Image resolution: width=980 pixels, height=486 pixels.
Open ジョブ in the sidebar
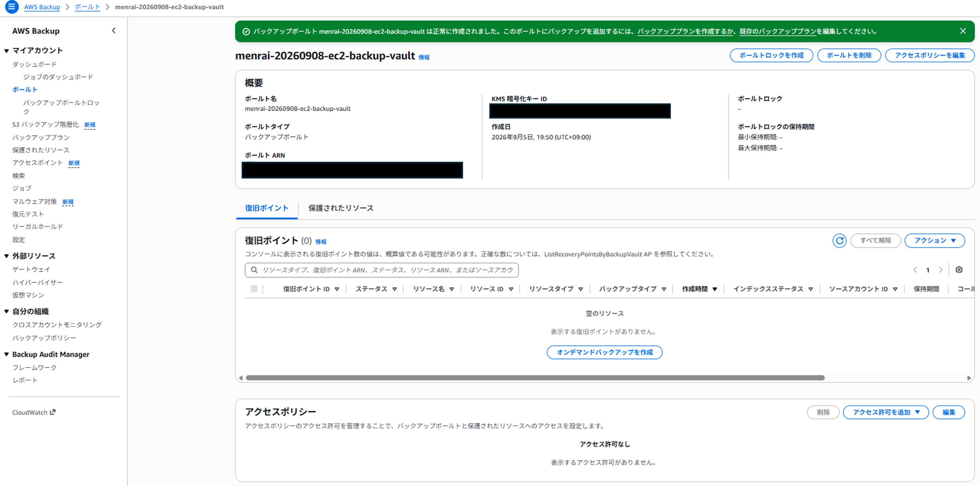(x=22, y=188)
